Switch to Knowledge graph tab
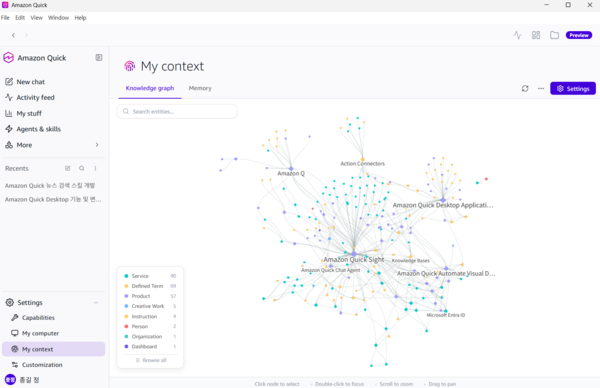 (150, 88)
